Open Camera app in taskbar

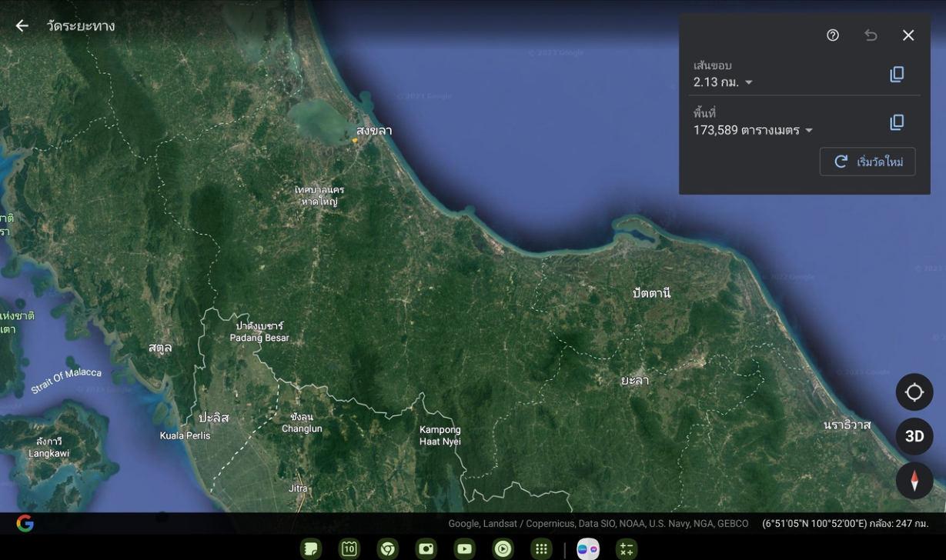click(426, 548)
